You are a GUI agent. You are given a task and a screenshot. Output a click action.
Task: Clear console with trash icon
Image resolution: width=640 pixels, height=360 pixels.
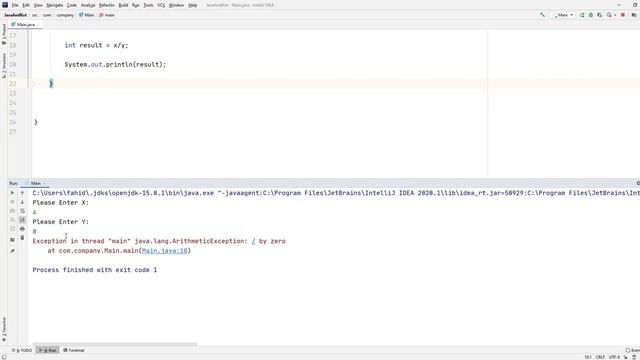coord(22,238)
